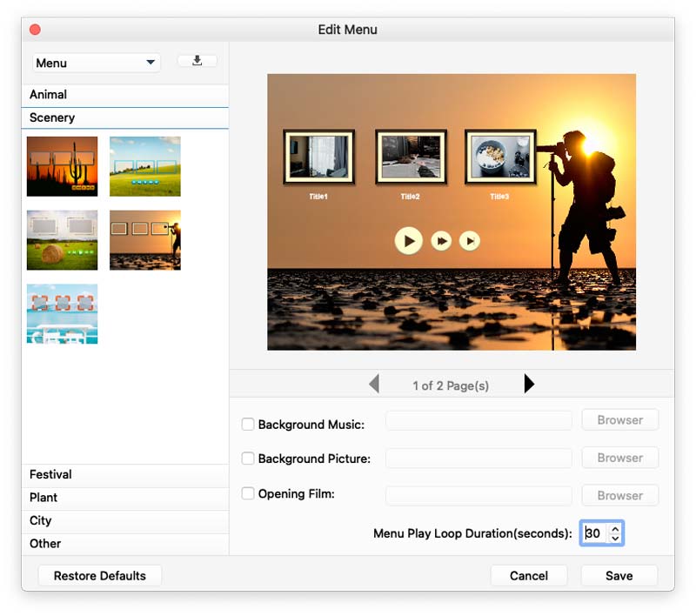Enable the Background Picture checkbox
696x616 pixels.
(248, 458)
